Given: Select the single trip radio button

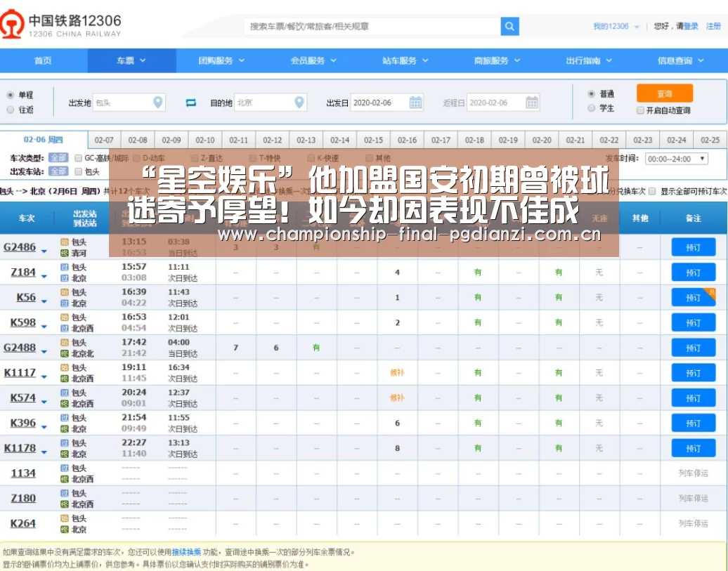Looking at the screenshot, I should [11, 96].
